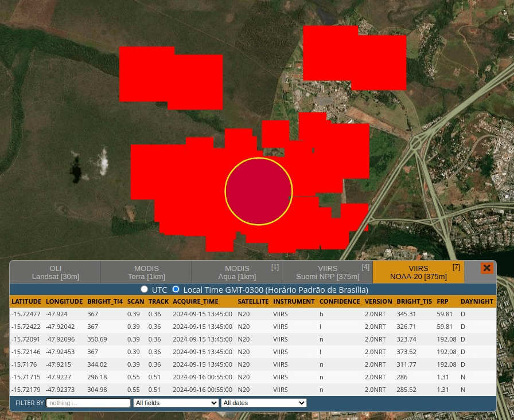Close the fire detections table panel

[x=486, y=268]
